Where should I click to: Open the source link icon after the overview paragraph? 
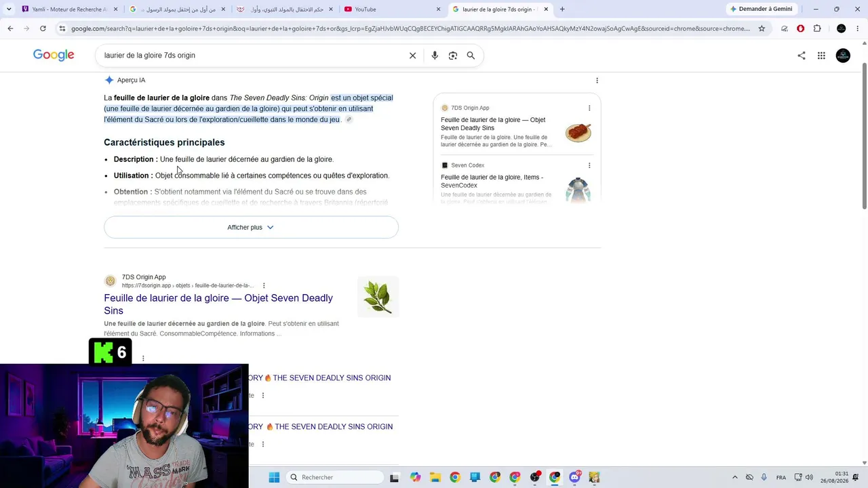pos(349,119)
